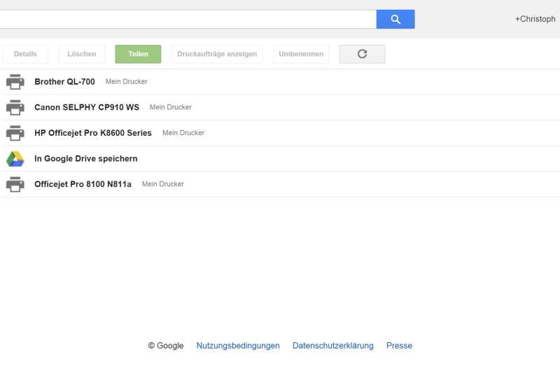560x392 pixels.
Task: Select Canon SELPHY CP910 WS printer name
Action: (87, 108)
